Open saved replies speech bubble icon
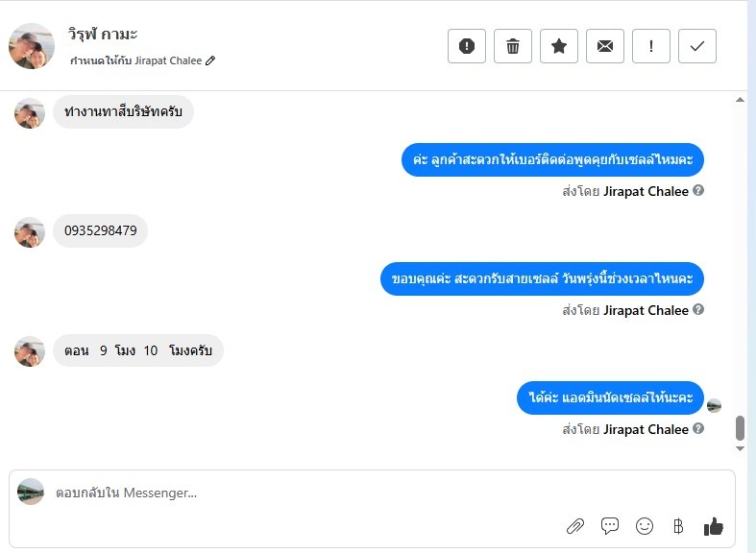This screenshot has width=756, height=553. click(610, 526)
